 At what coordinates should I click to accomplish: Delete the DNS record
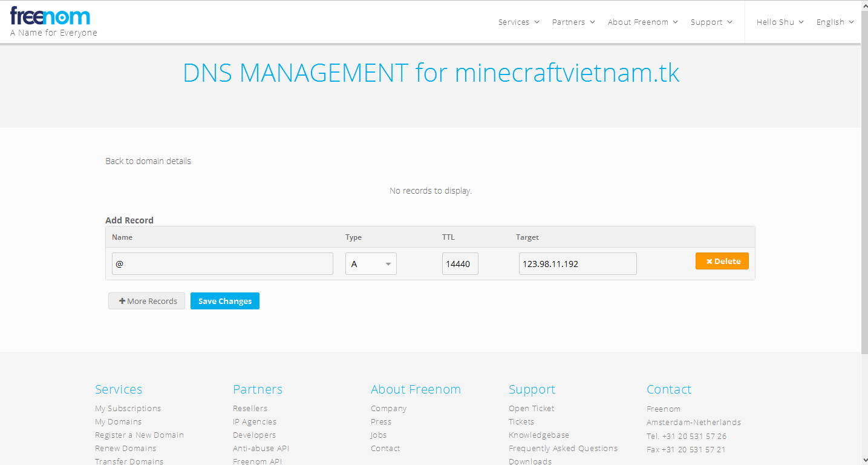tap(722, 261)
